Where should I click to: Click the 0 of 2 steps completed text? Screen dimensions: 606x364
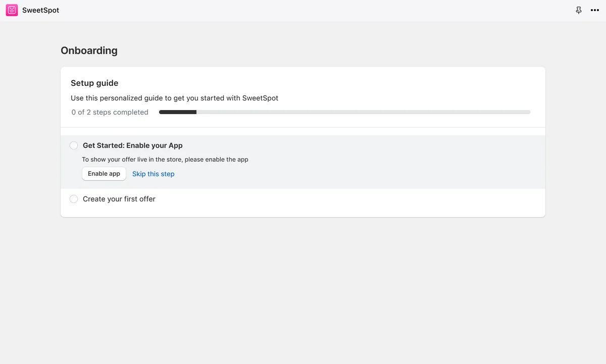110,112
